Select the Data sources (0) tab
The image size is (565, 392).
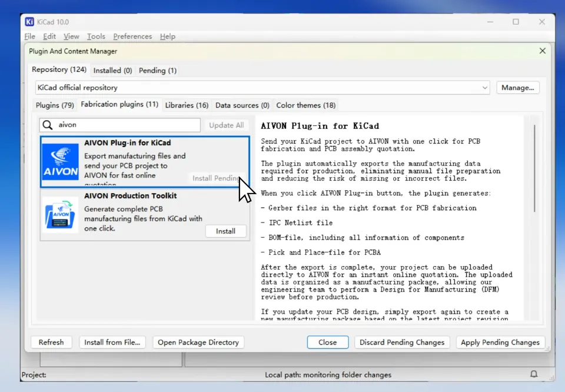click(x=242, y=105)
